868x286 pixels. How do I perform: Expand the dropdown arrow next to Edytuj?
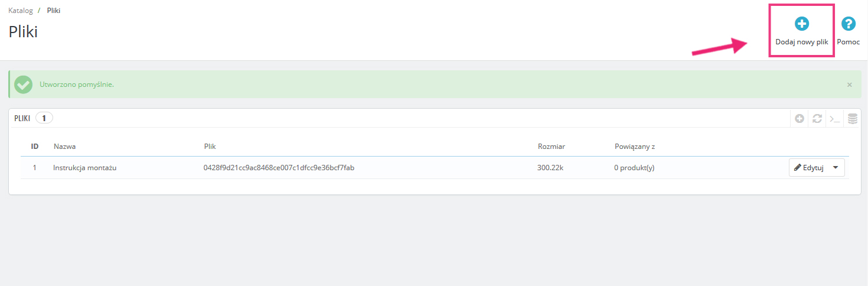pos(835,168)
